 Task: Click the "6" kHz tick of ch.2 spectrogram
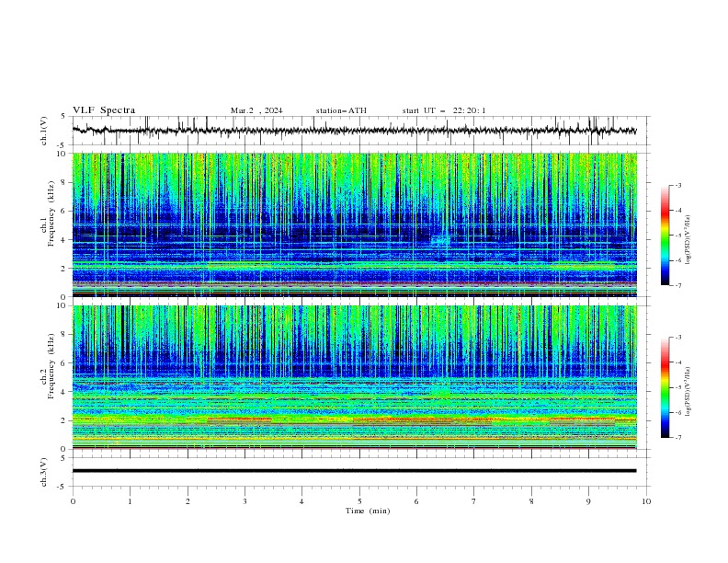(64, 362)
